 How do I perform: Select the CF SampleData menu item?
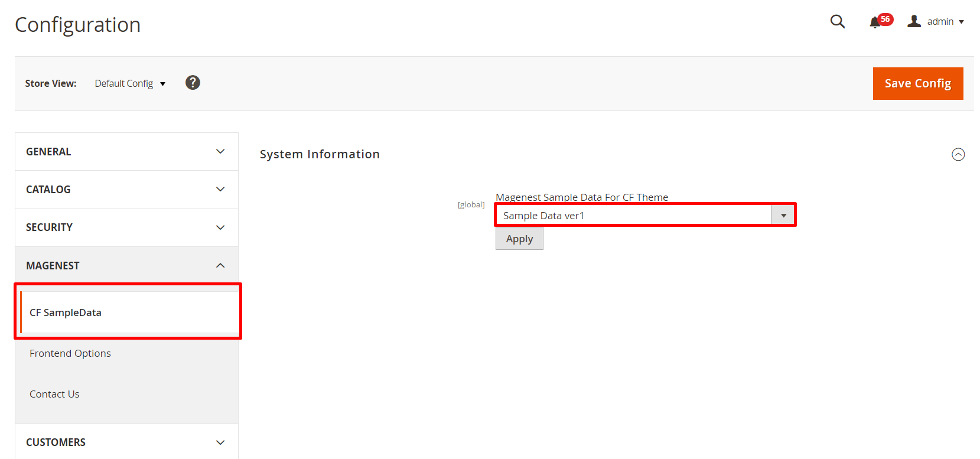(66, 312)
